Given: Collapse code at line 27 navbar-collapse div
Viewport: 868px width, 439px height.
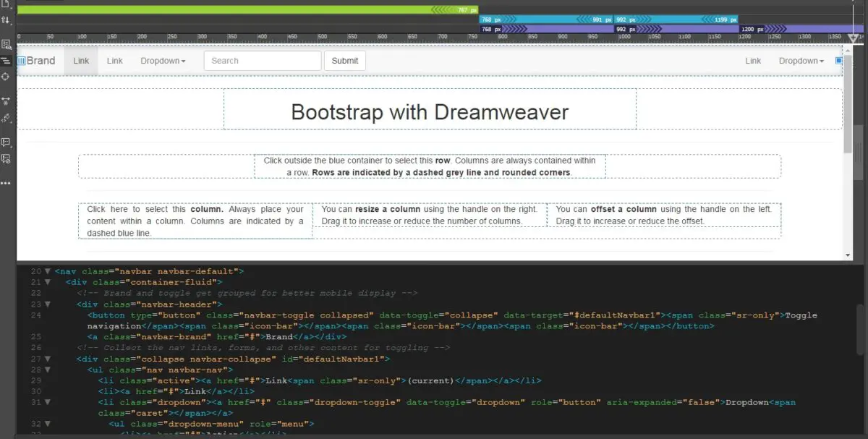Looking at the screenshot, I should pos(47,359).
